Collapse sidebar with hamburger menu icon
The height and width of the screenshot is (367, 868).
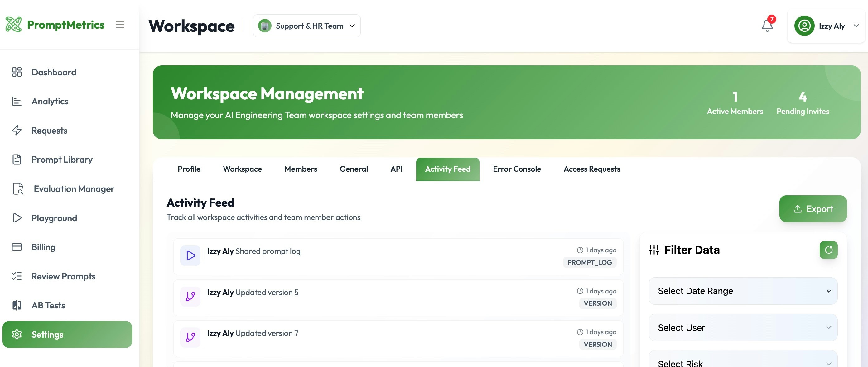[120, 25]
